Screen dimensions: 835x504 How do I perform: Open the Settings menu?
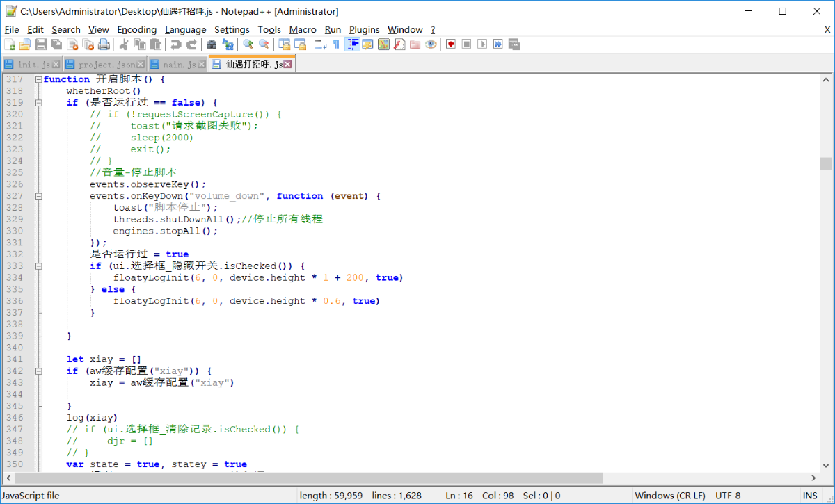coord(232,29)
